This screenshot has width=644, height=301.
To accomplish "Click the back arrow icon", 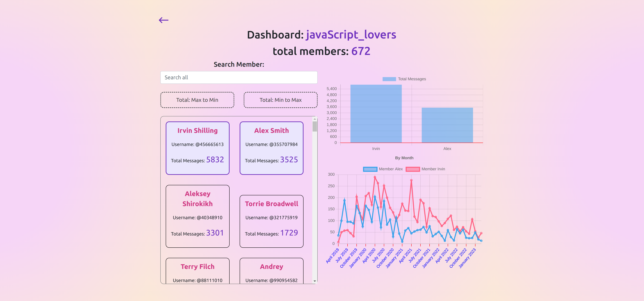I will 164,20.
